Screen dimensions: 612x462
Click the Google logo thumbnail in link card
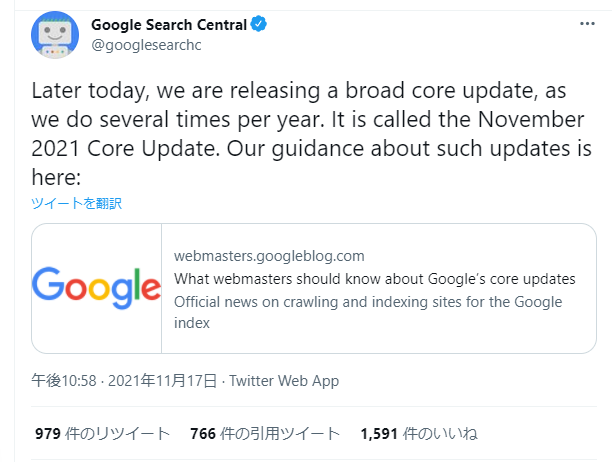[x=96, y=288]
